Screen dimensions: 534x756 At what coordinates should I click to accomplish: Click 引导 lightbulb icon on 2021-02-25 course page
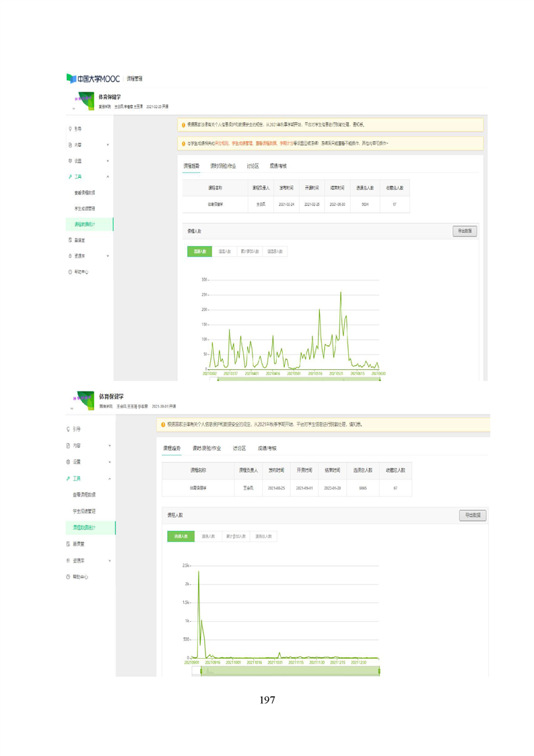(x=70, y=129)
